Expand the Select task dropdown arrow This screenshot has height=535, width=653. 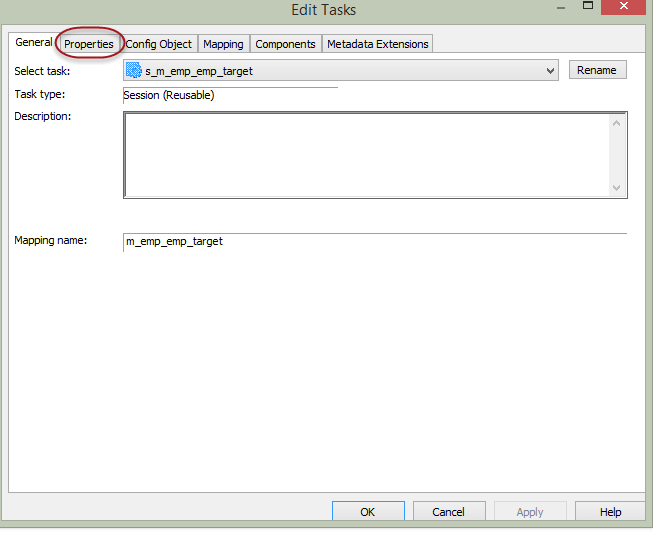pyautogui.click(x=550, y=71)
